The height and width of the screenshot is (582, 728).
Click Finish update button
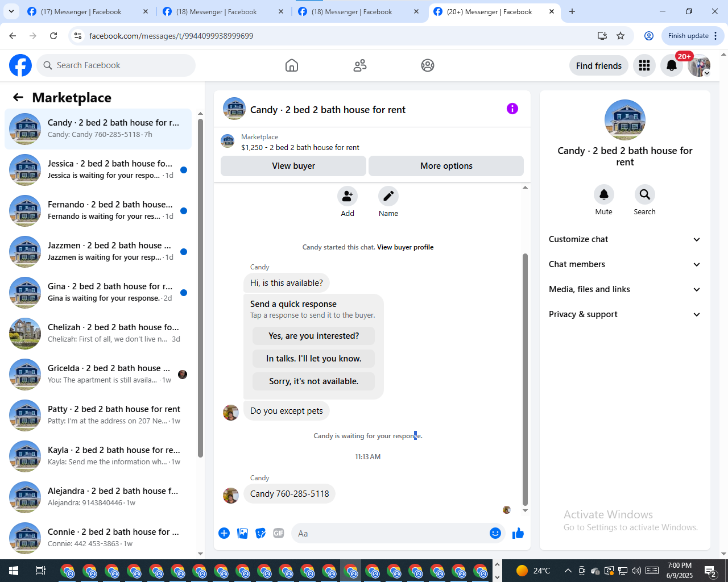click(x=693, y=36)
